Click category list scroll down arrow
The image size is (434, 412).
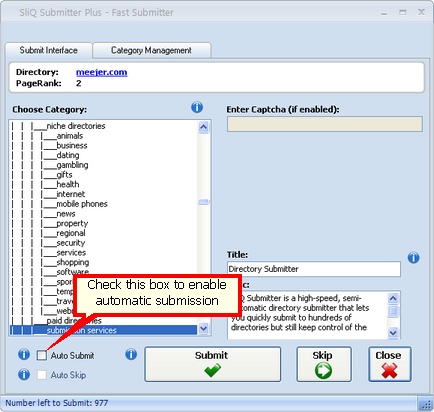pyautogui.click(x=203, y=329)
